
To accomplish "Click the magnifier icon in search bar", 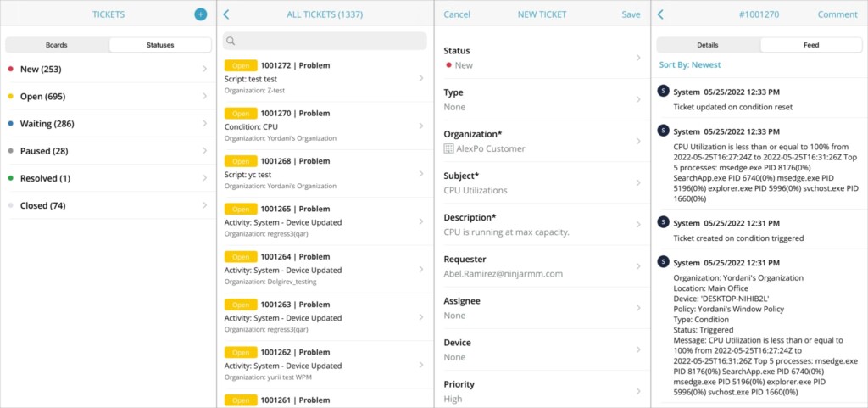I will [231, 41].
